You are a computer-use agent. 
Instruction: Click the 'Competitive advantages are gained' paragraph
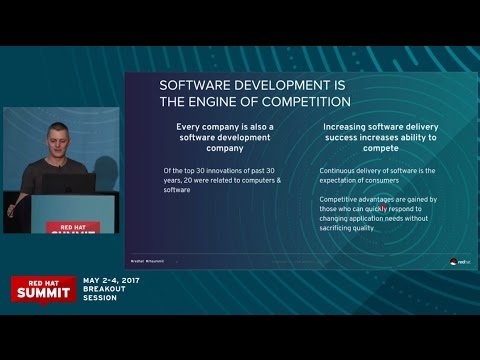click(378, 214)
